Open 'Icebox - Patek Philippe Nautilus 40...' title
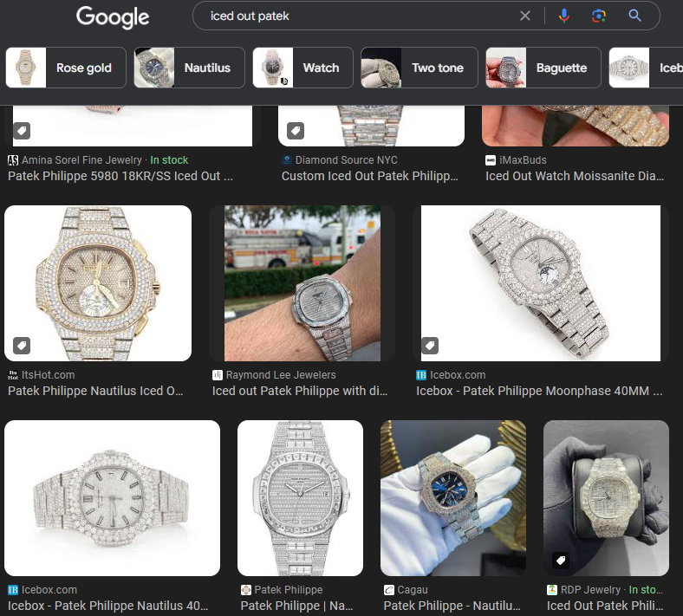This screenshot has height=616, width=683. [108, 606]
